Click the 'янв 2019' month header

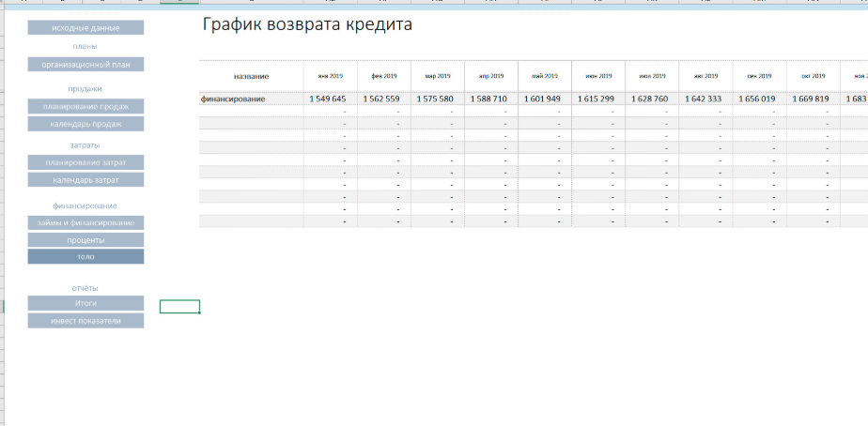click(x=330, y=76)
